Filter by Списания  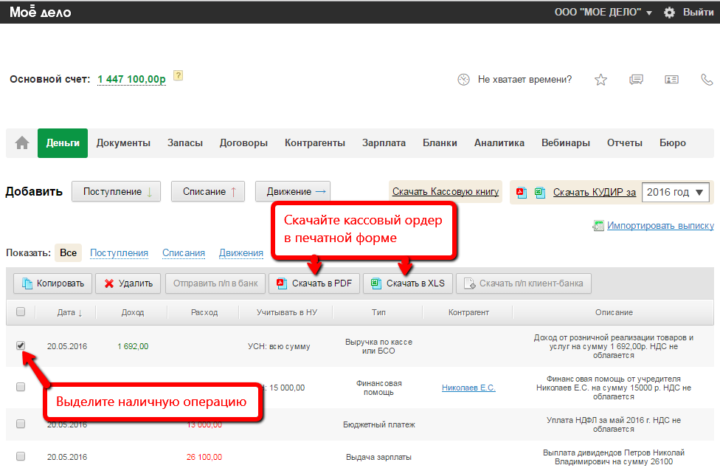pyautogui.click(x=183, y=253)
